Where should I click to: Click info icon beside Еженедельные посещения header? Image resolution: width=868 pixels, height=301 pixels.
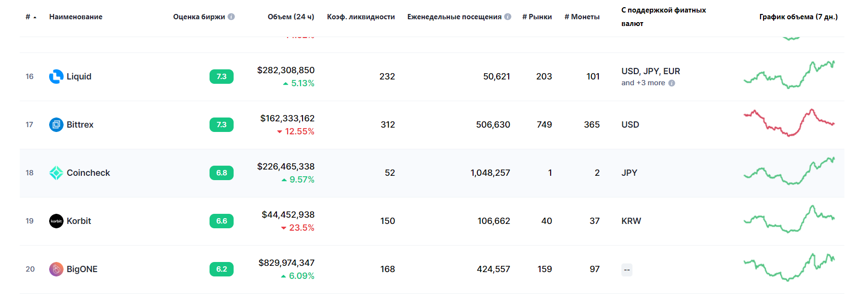tap(508, 17)
